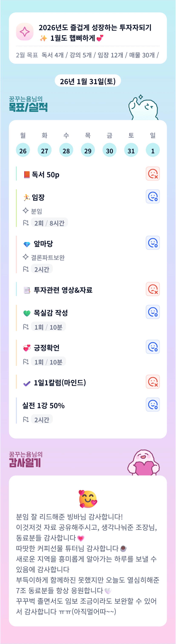
Task: Click the red book icon beside 독서 50p
Action: pyautogui.click(x=27, y=175)
